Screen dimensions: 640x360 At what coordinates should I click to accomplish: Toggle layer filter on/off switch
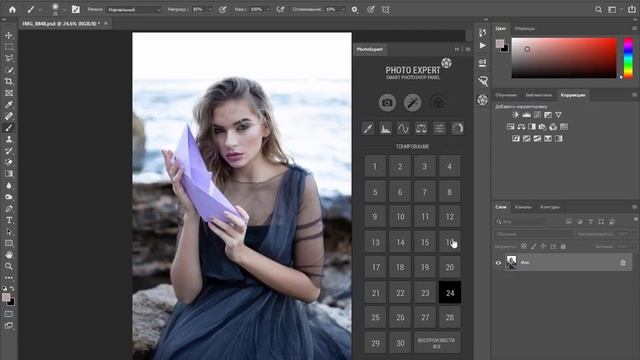[x=636, y=220]
